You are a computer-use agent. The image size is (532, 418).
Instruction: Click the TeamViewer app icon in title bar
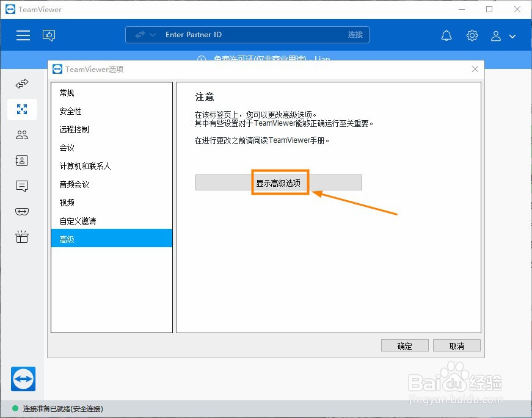click(10, 10)
